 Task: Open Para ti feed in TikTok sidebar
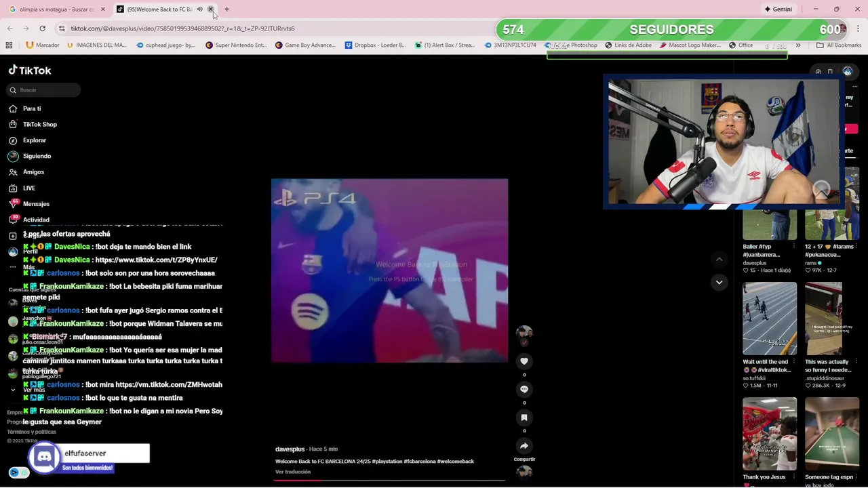(x=25, y=108)
